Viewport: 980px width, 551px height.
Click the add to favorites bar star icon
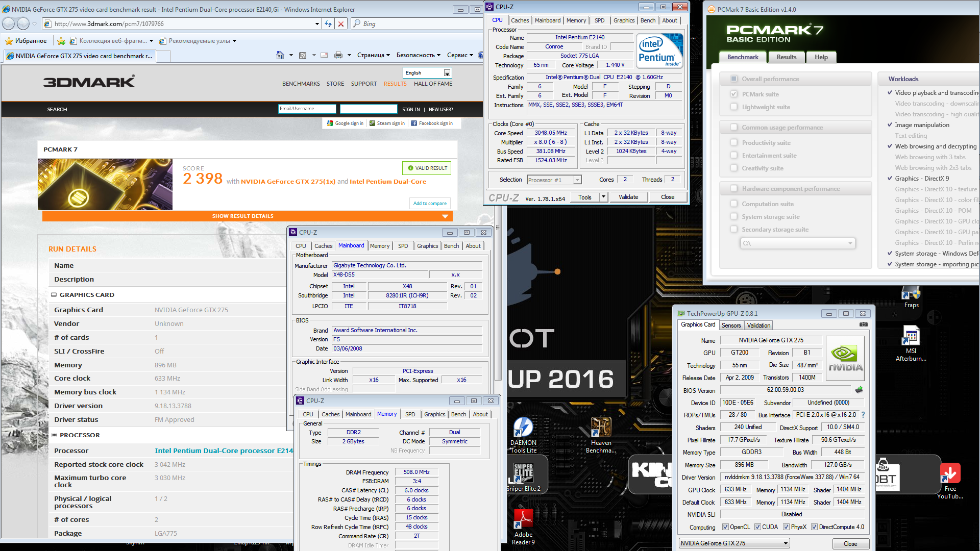(x=61, y=41)
